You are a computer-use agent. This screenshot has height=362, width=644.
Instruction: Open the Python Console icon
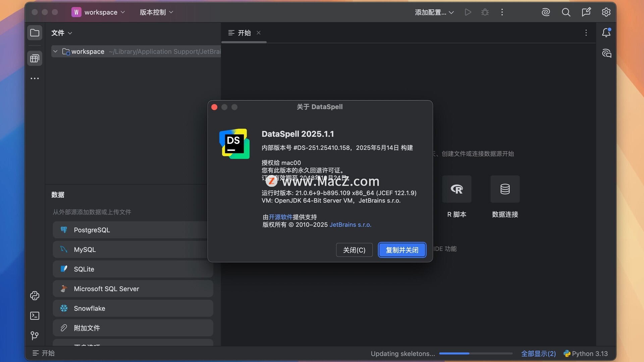[x=35, y=296]
